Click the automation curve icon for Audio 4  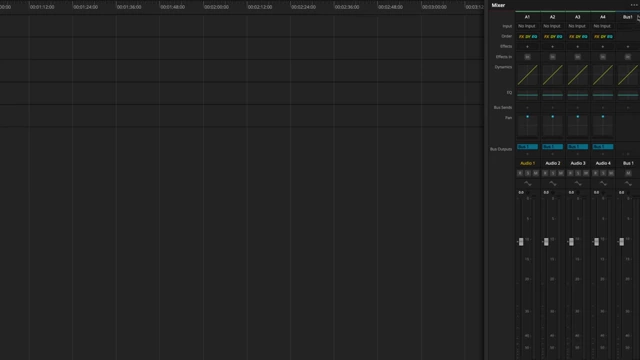[603, 184]
